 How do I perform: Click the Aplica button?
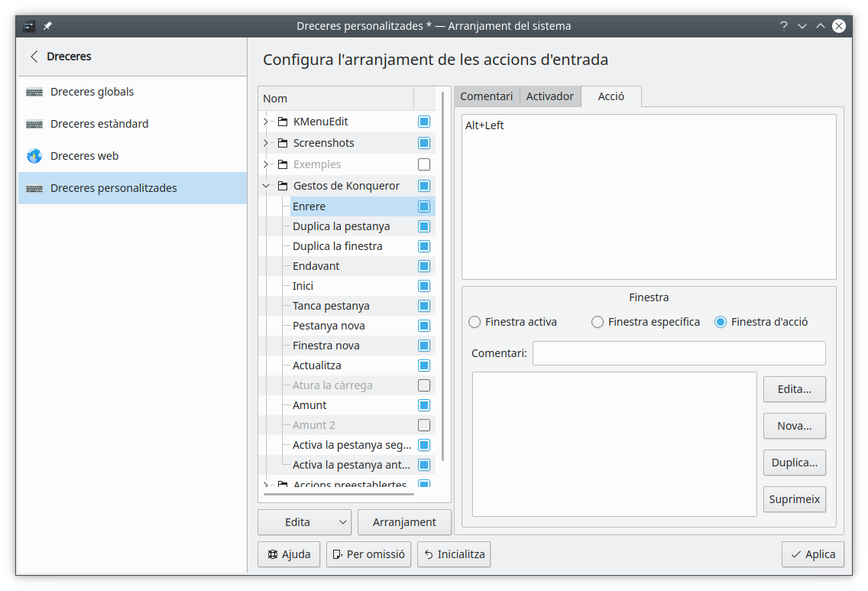[812, 554]
